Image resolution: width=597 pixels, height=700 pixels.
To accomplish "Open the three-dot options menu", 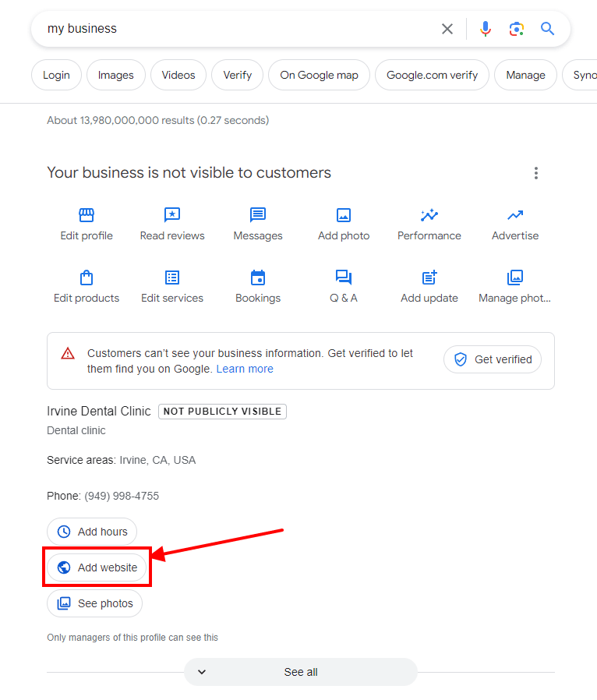I will [x=536, y=173].
